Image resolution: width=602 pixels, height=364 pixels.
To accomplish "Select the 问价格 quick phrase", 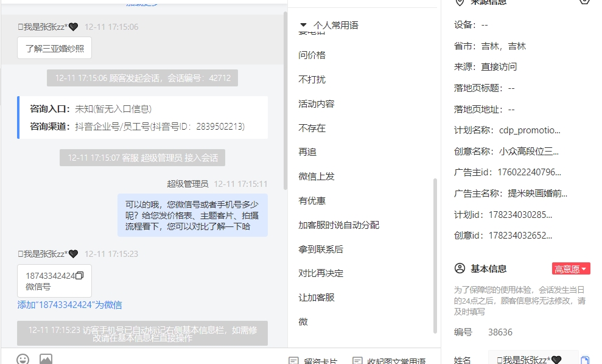I will point(312,55).
